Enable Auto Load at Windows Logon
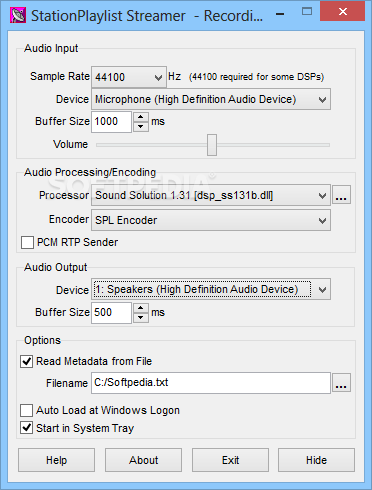 (27, 410)
